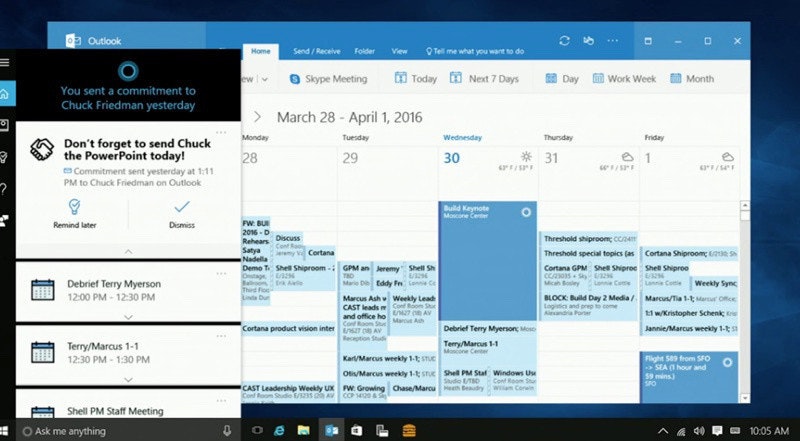800x441 pixels.
Task: Switch to Month view
Action: point(692,79)
